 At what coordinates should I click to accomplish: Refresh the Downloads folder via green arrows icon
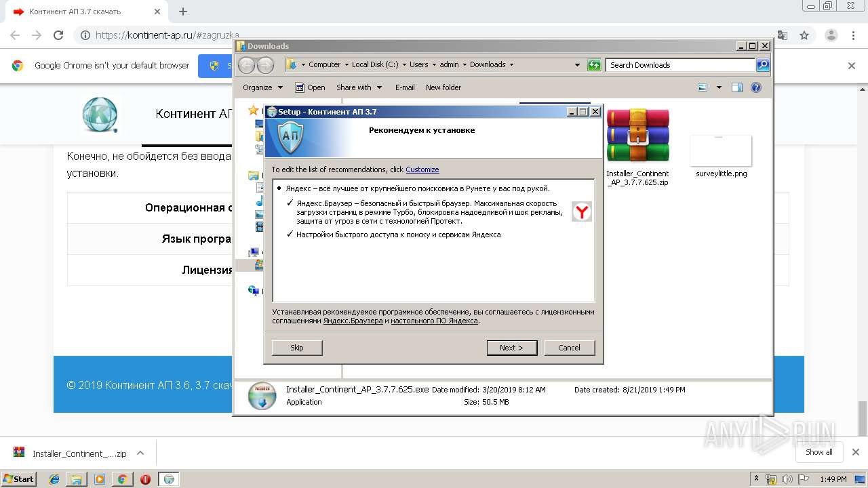click(594, 65)
